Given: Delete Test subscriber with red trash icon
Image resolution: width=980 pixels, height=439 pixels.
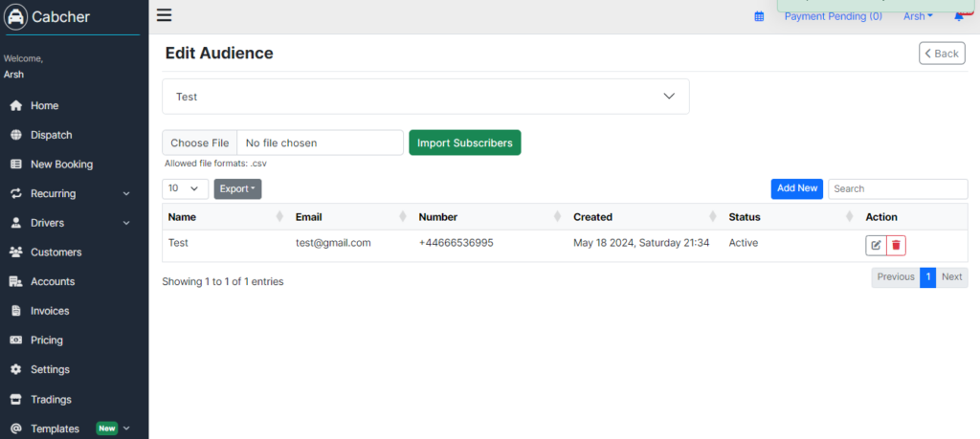Looking at the screenshot, I should pos(896,246).
